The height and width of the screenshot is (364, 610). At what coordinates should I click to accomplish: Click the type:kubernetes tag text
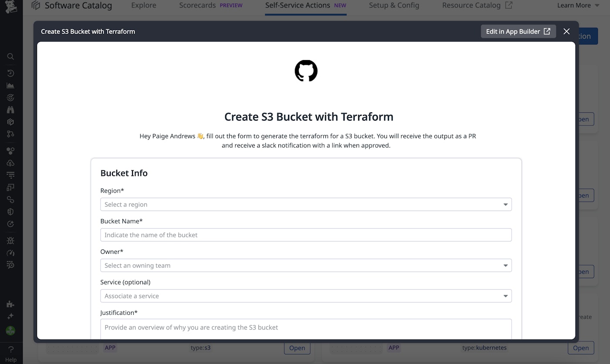point(484,348)
